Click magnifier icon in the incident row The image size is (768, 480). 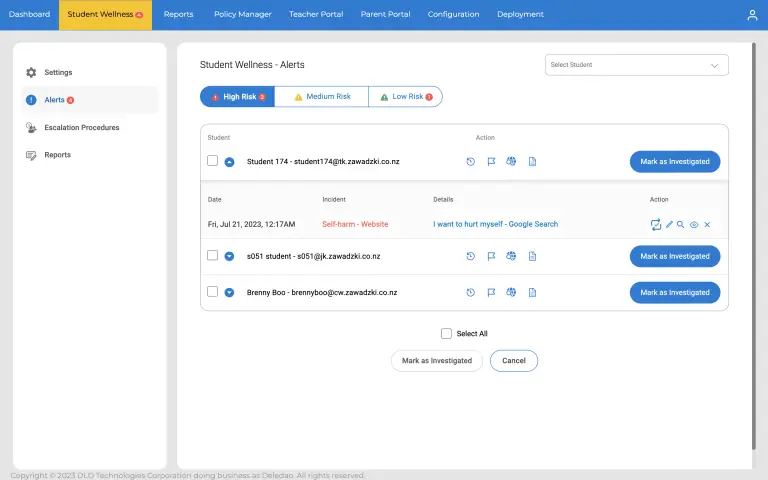point(680,224)
